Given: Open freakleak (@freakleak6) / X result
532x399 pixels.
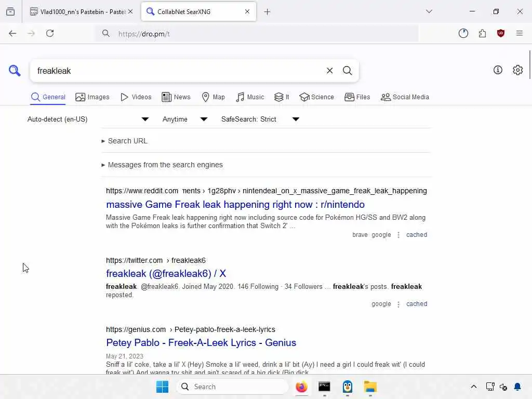Looking at the screenshot, I should [x=166, y=273].
